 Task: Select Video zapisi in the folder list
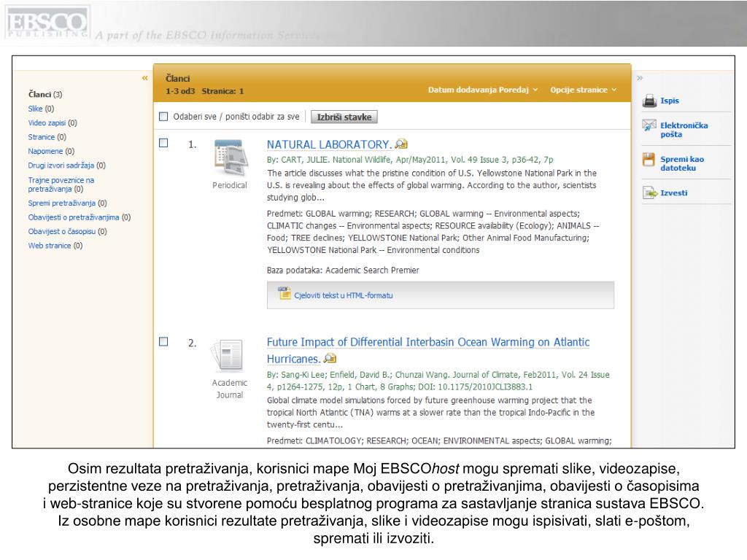(x=53, y=122)
